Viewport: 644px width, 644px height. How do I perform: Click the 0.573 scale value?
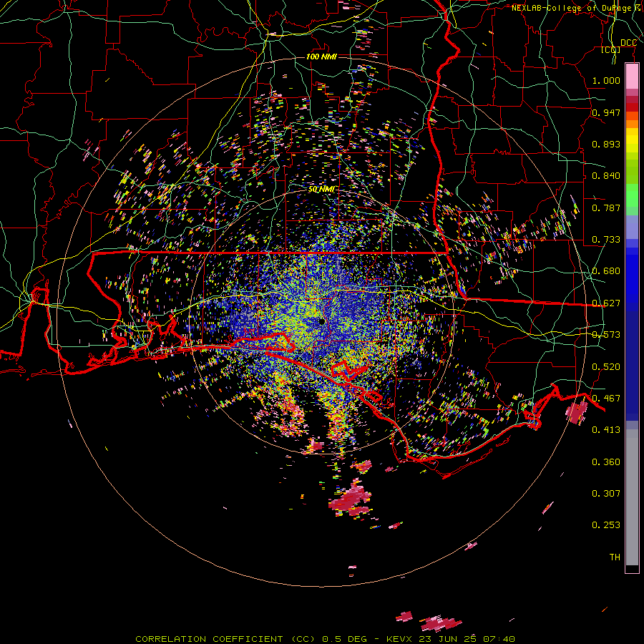tap(606, 335)
